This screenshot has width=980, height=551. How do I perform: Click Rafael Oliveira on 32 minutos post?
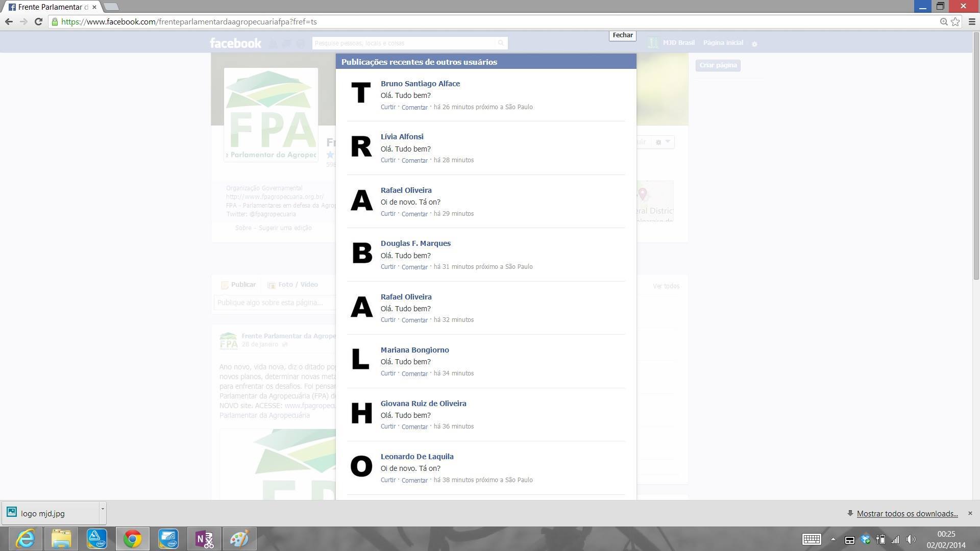(406, 297)
